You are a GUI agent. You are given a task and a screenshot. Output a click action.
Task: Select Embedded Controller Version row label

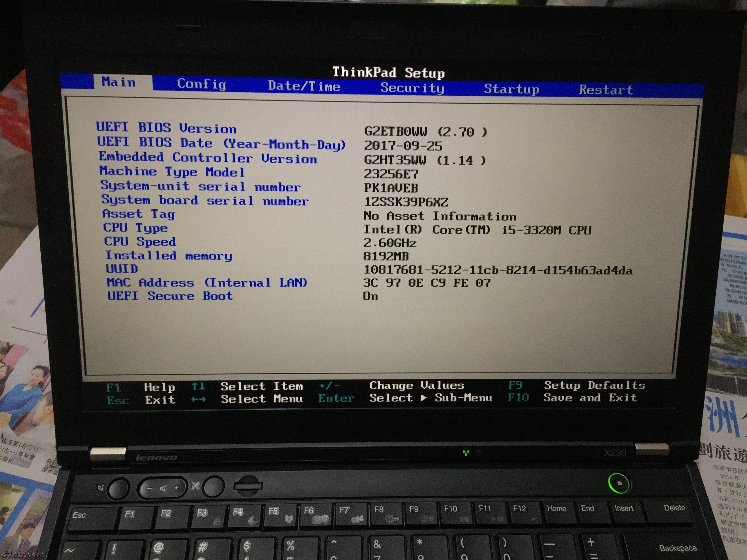[208, 158]
